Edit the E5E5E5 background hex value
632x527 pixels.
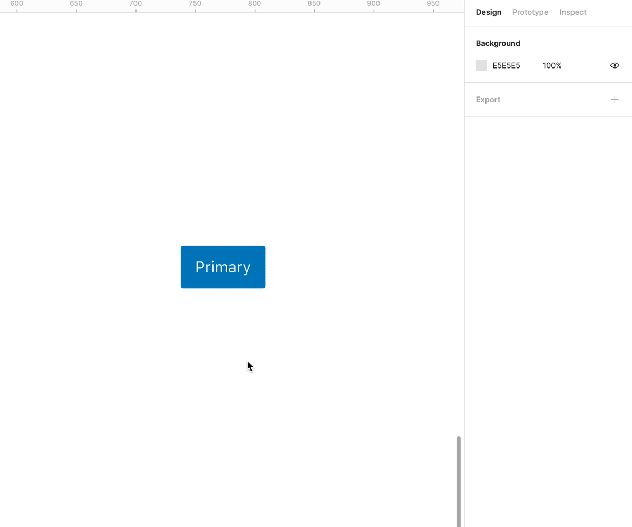coord(506,65)
